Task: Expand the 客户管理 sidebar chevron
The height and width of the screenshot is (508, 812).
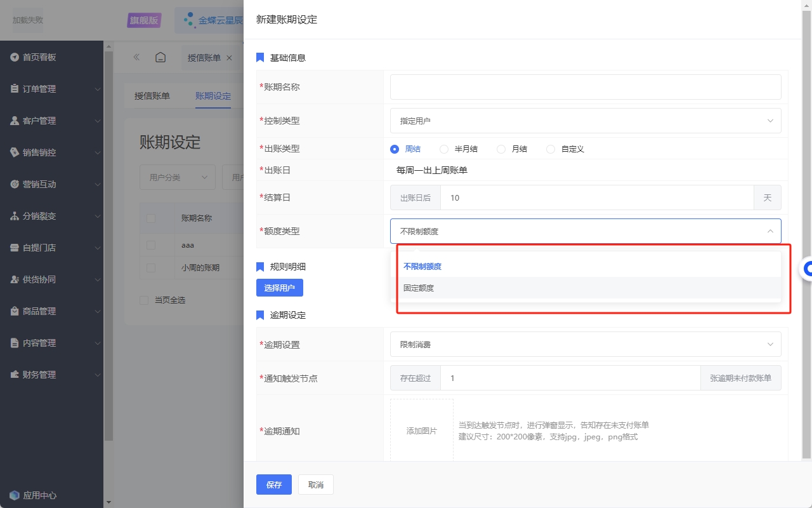Action: pyautogui.click(x=98, y=121)
